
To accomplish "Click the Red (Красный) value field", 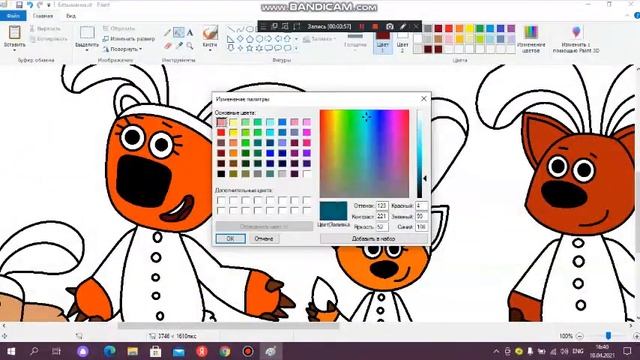I will pos(422,206).
